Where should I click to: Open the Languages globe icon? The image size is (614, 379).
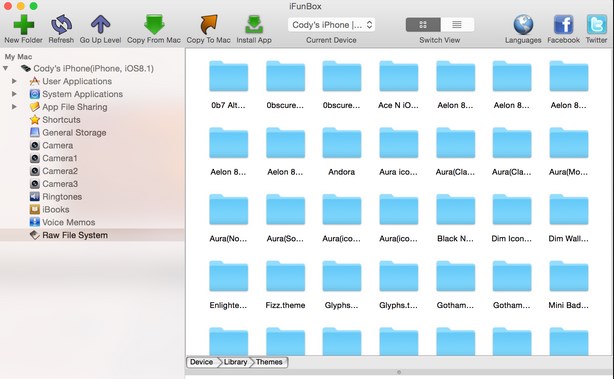tap(523, 25)
